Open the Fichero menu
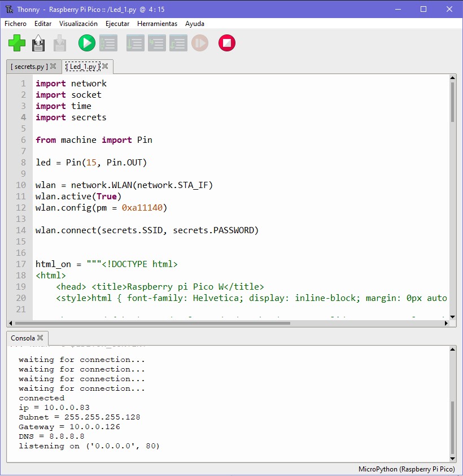463x476 pixels. click(15, 24)
